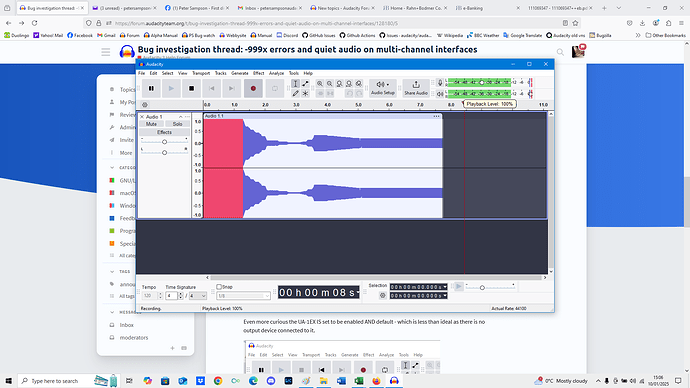Click the 3.0 mark on the timeline ruler
Screen dimensions: 690x388
click(x=296, y=105)
